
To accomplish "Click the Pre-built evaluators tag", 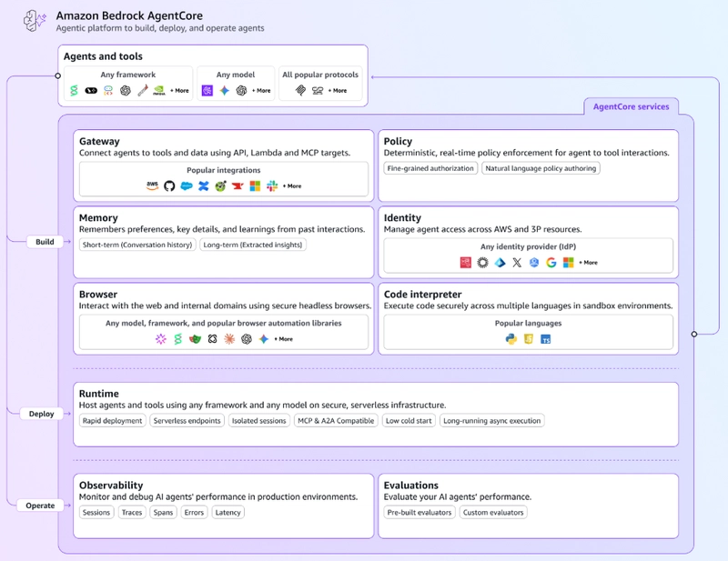I will click(418, 513).
